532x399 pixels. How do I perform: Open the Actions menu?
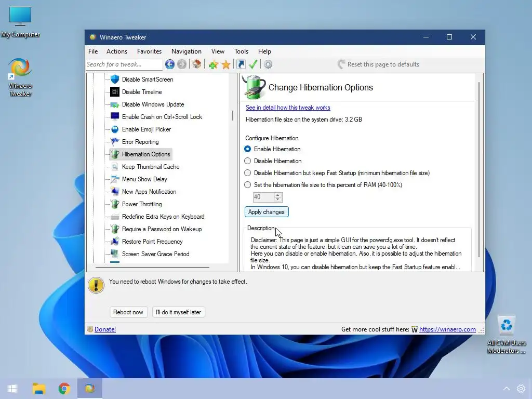point(117,51)
